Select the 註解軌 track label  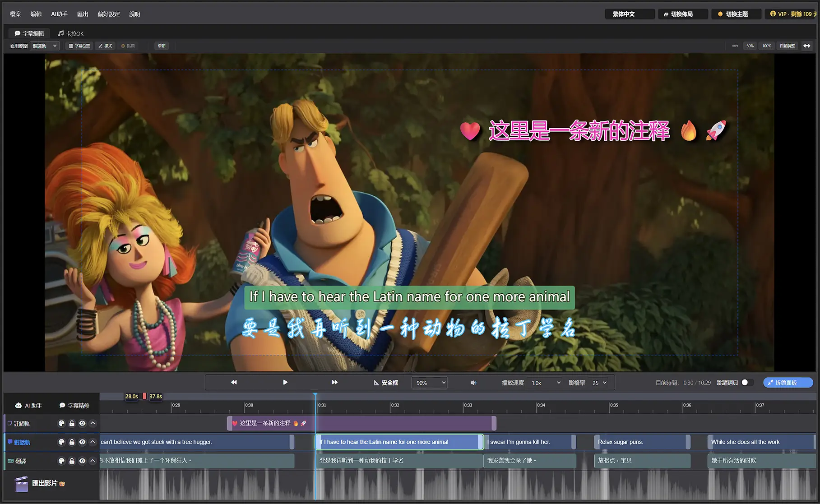click(21, 424)
